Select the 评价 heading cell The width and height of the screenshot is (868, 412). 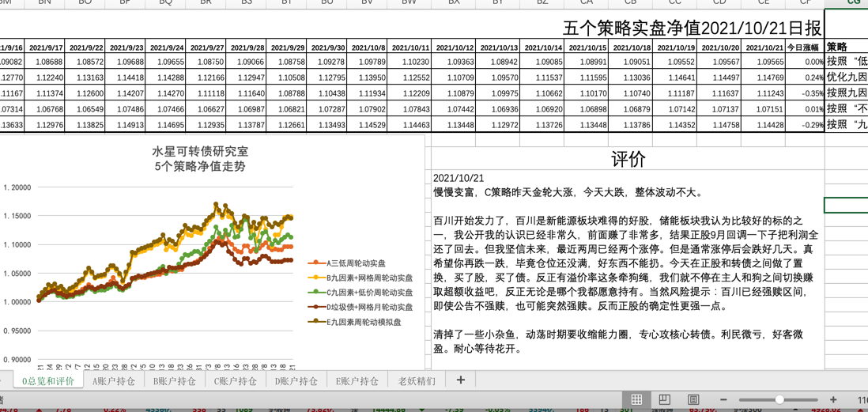pyautogui.click(x=628, y=159)
